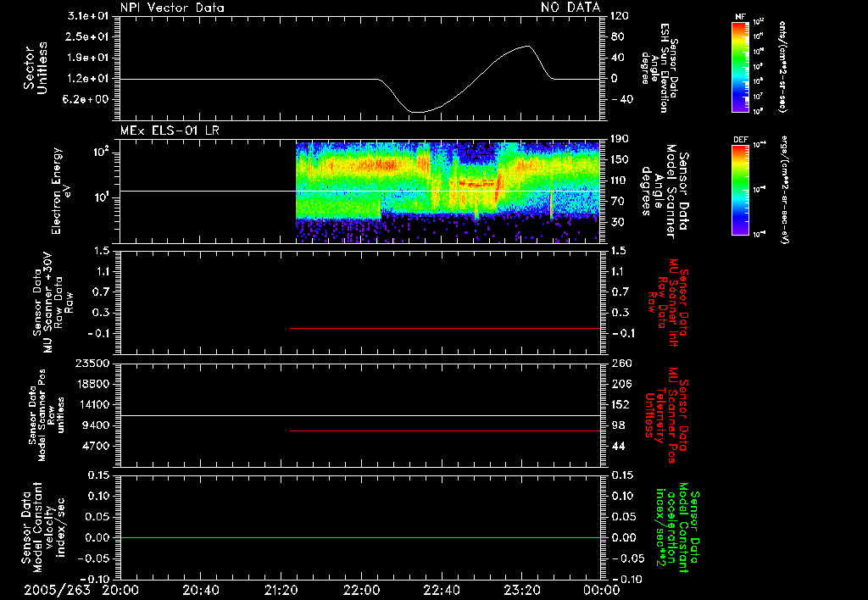Select the 'MU Scanner +30V Raw Data' axis title
Image resolution: width=868 pixels, height=600 pixels.
click(53, 303)
